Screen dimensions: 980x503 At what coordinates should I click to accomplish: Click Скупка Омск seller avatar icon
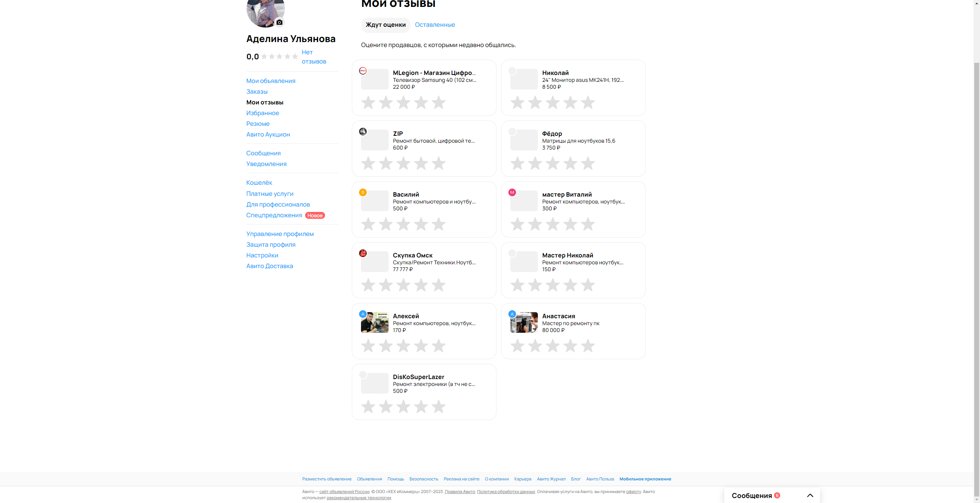click(x=363, y=253)
